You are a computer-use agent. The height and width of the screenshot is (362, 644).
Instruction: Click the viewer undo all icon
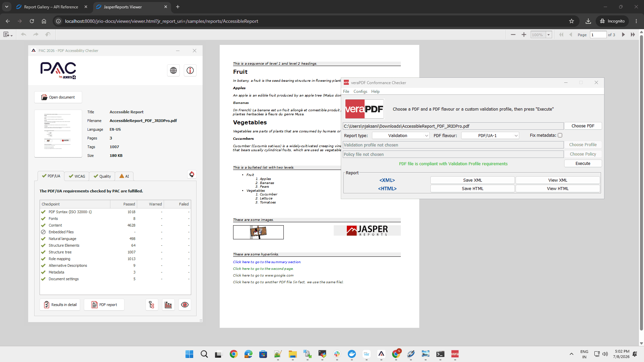pyautogui.click(x=48, y=35)
